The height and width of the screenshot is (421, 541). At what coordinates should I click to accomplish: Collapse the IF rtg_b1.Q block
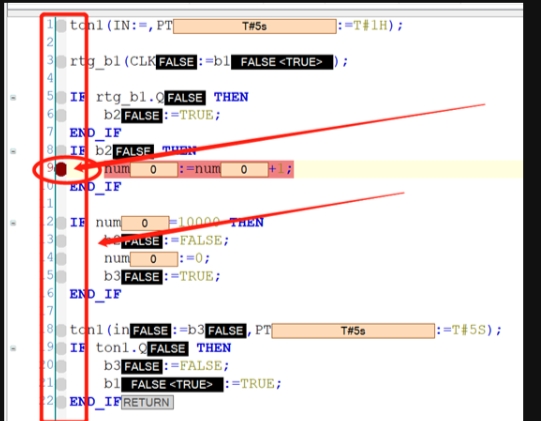tap(13, 98)
